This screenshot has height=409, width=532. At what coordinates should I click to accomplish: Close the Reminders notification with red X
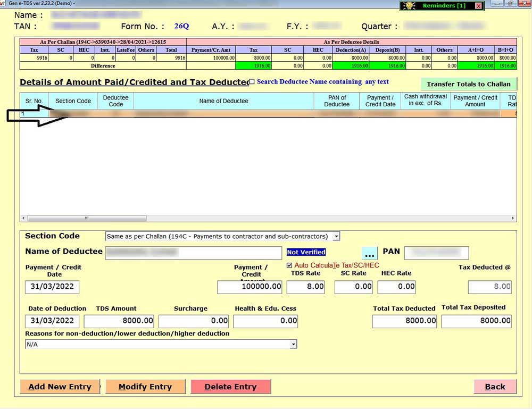478,6
